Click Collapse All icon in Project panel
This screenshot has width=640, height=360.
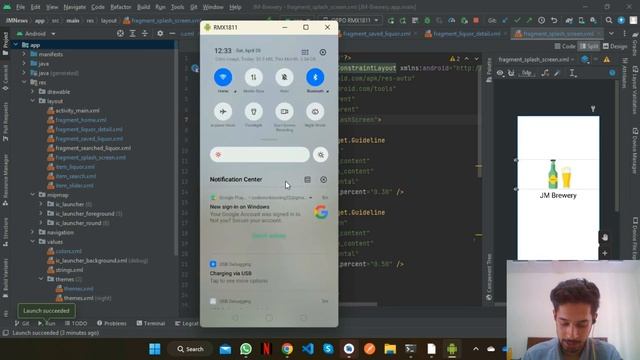pos(145,34)
